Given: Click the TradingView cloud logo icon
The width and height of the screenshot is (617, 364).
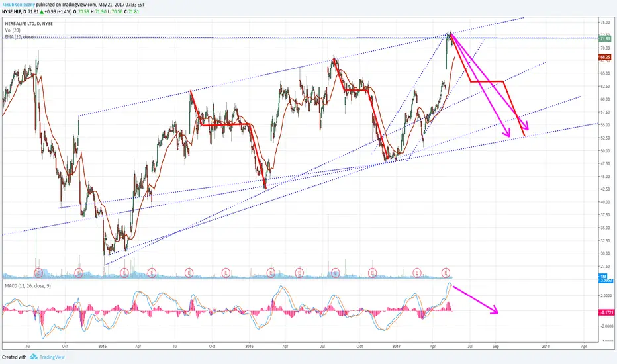Looking at the screenshot, I should point(34,357).
